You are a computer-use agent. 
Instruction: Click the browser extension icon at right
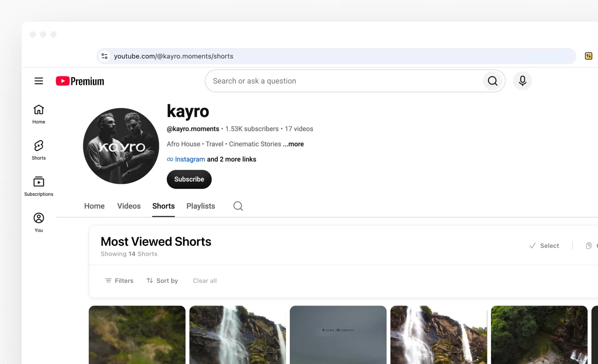tap(588, 56)
